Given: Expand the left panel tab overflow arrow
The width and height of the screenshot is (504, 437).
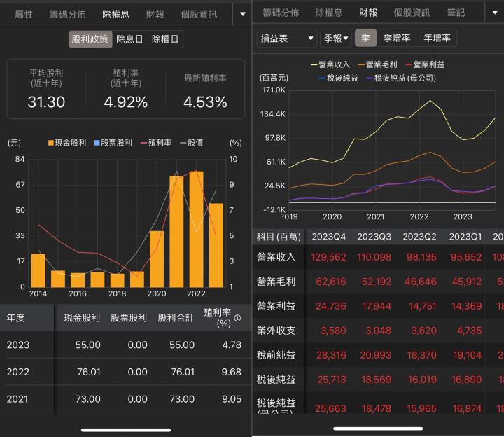Looking at the screenshot, I should 242,13.
